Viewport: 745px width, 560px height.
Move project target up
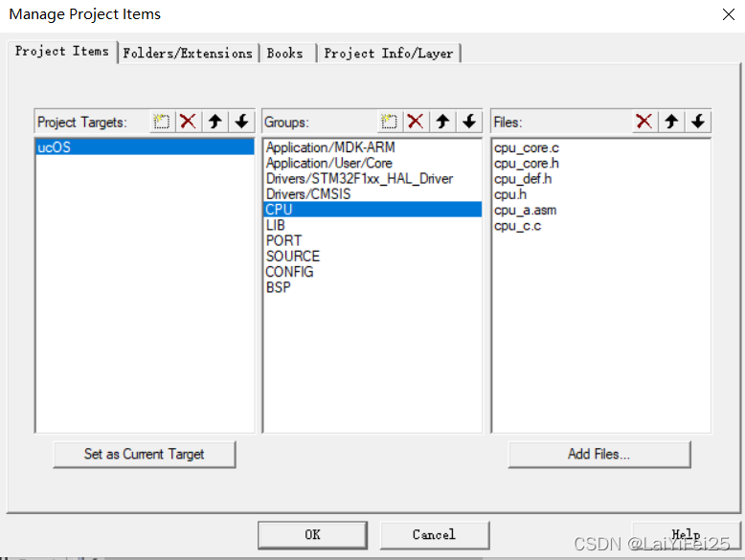(x=215, y=122)
